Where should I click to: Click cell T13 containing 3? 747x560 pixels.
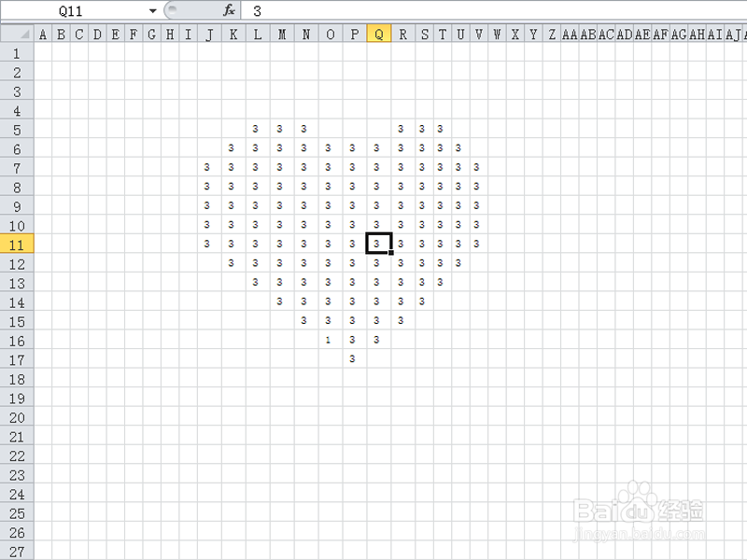click(x=443, y=282)
